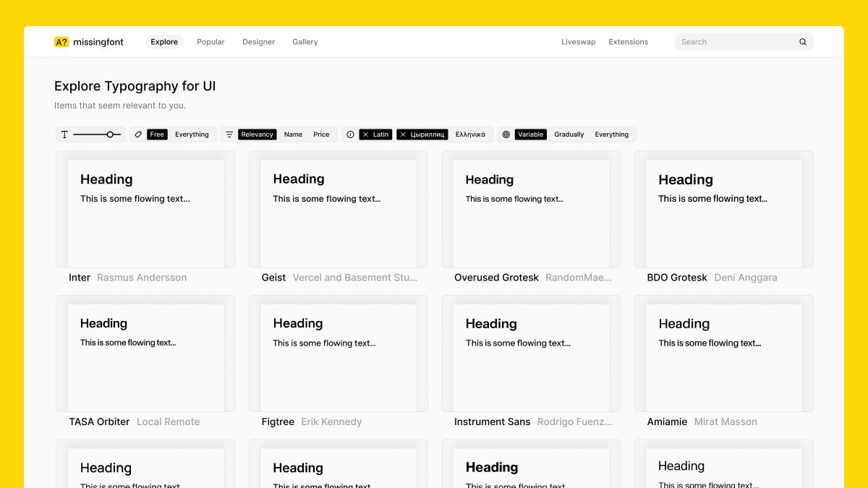The height and width of the screenshot is (488, 868).
Task: Click the Figtree font name
Action: click(x=278, y=421)
